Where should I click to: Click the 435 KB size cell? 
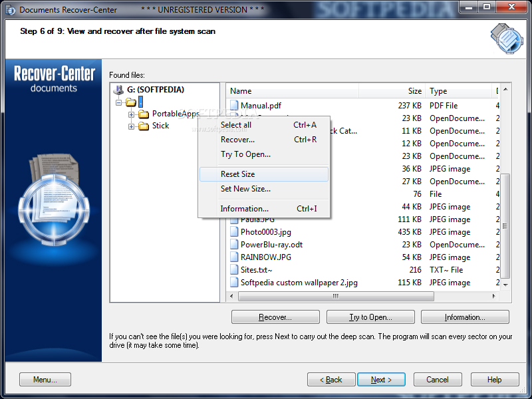pos(410,232)
